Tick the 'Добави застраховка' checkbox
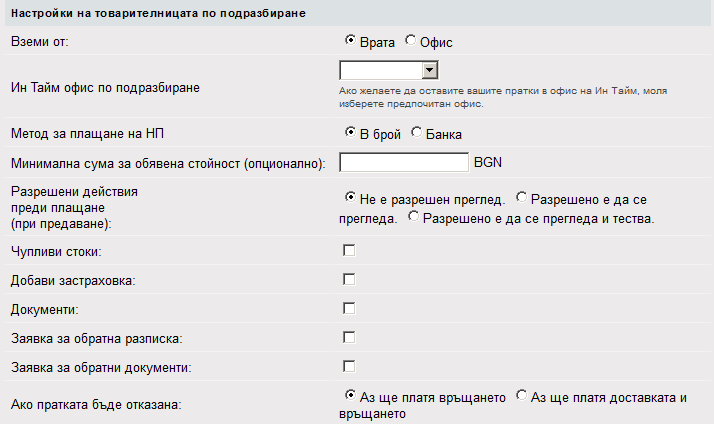 click(x=350, y=279)
